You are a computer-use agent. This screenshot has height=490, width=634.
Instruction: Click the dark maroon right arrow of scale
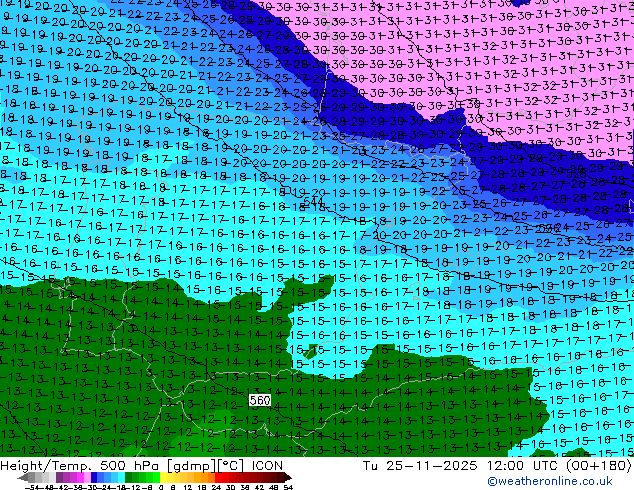pos(287,477)
